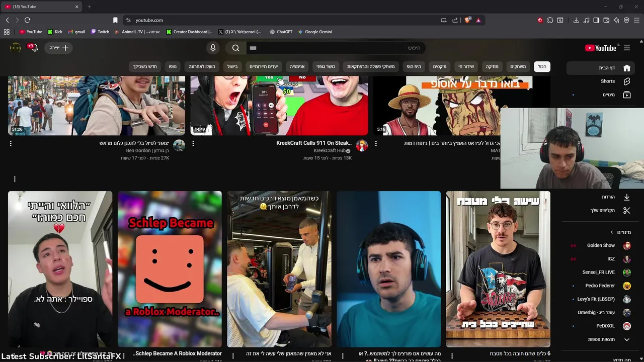Click the Create (יצירה) button
This screenshot has width=644, height=362.
click(x=59, y=48)
